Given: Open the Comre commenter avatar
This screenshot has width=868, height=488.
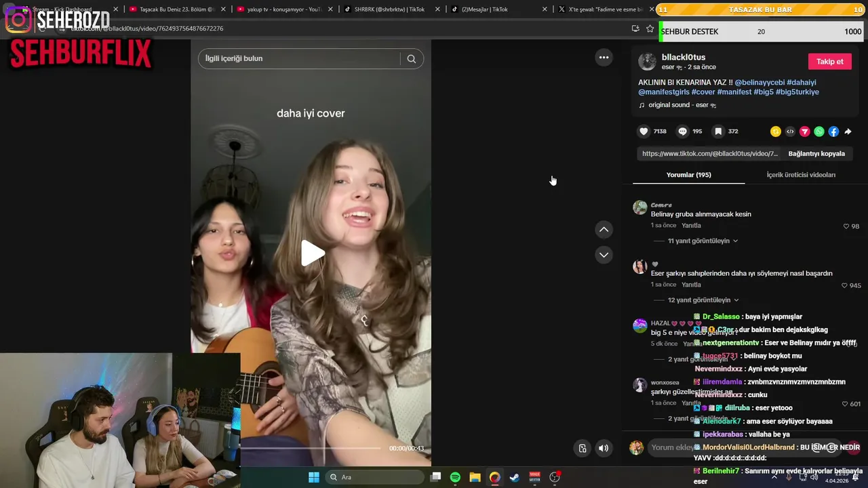Looking at the screenshot, I should coord(640,207).
